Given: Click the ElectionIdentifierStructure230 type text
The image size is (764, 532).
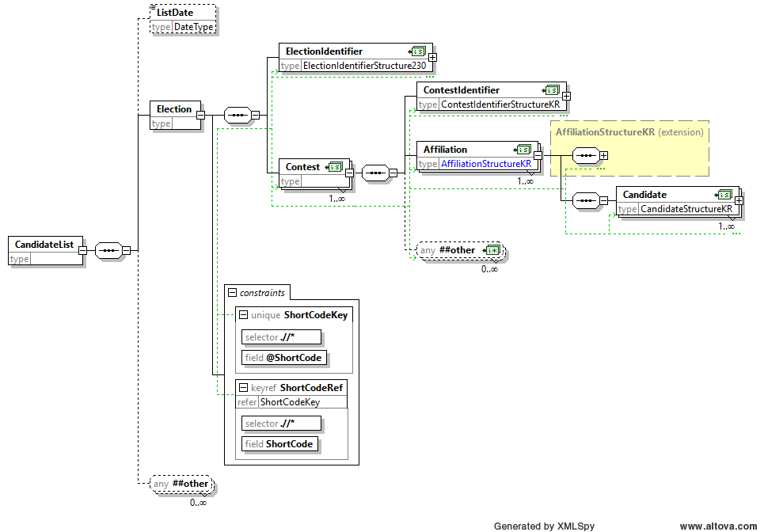Looking at the screenshot, I should 364,66.
